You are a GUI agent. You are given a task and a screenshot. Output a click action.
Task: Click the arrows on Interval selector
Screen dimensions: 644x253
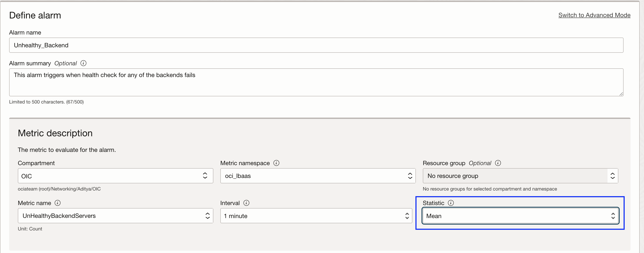[x=407, y=216]
